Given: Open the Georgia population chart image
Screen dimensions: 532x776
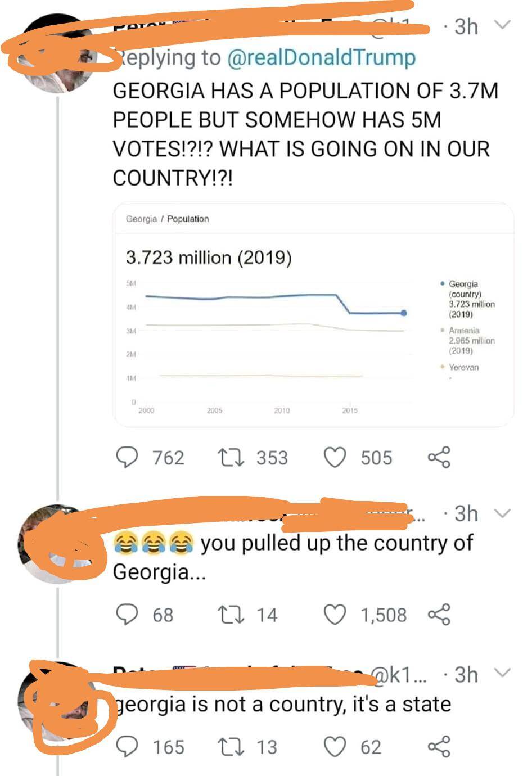Looking at the screenshot, I should pos(314,315).
